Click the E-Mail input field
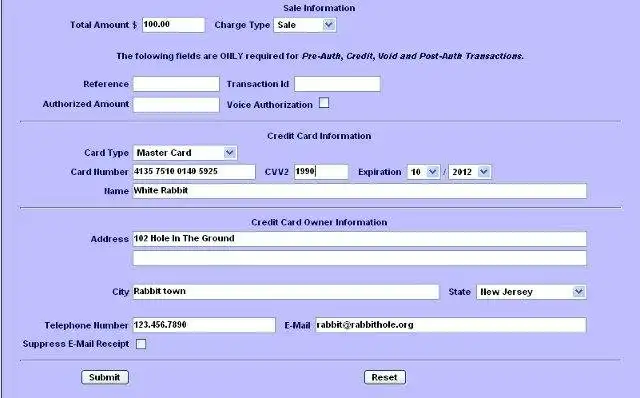The width and height of the screenshot is (640, 398). coord(451,325)
